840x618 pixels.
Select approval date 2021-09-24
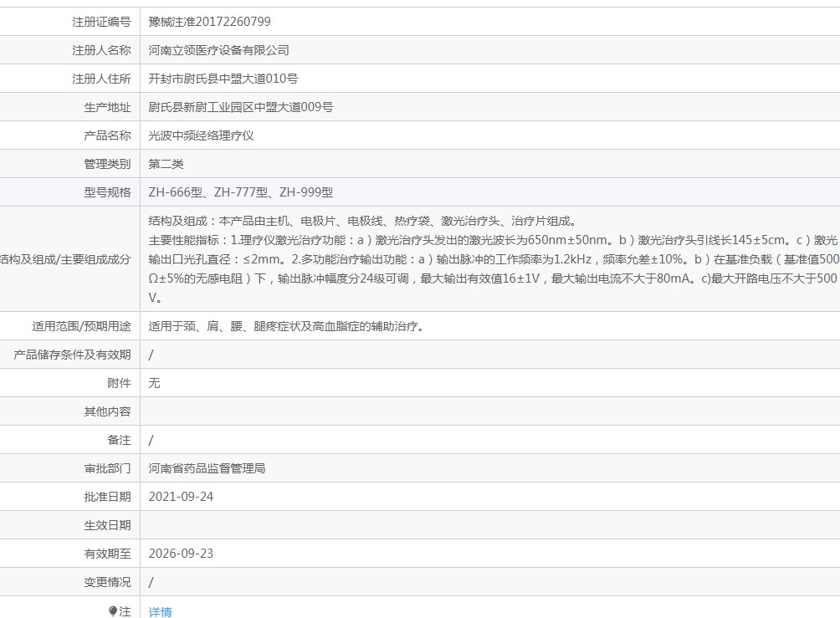coord(181,497)
